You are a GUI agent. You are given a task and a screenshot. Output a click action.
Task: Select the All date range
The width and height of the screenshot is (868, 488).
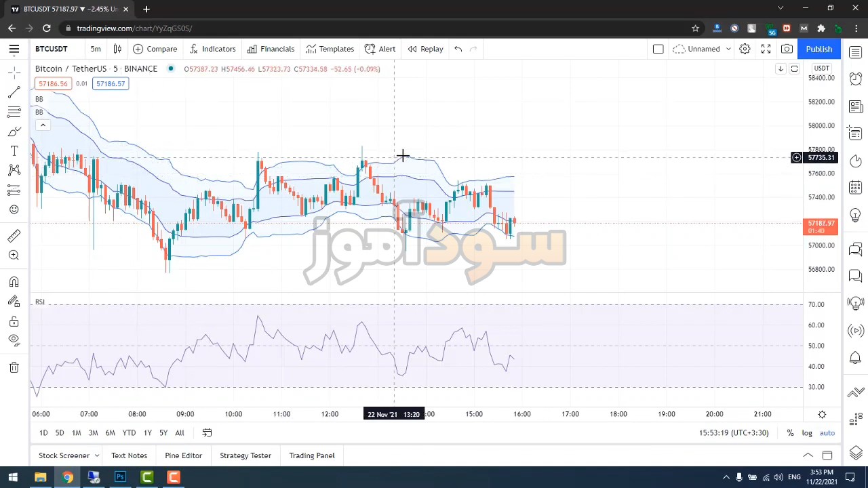[180, 432]
